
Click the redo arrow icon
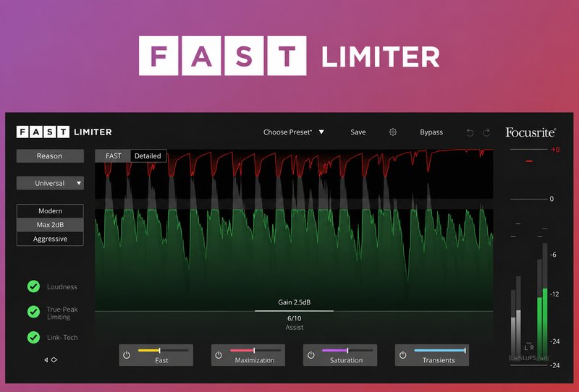(x=486, y=132)
